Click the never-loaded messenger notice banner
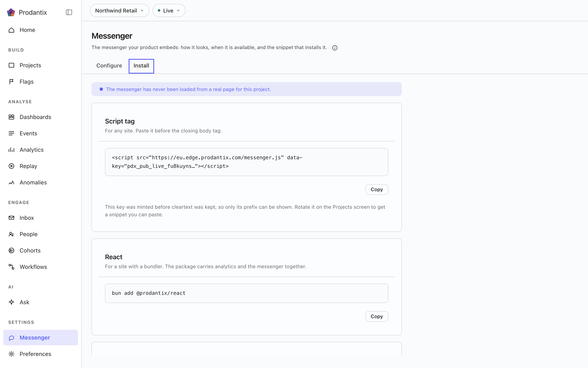This screenshot has width=588, height=368. 246,89
